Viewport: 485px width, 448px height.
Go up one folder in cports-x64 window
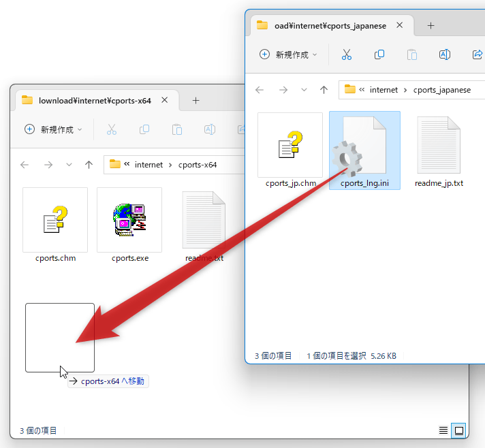(x=89, y=165)
